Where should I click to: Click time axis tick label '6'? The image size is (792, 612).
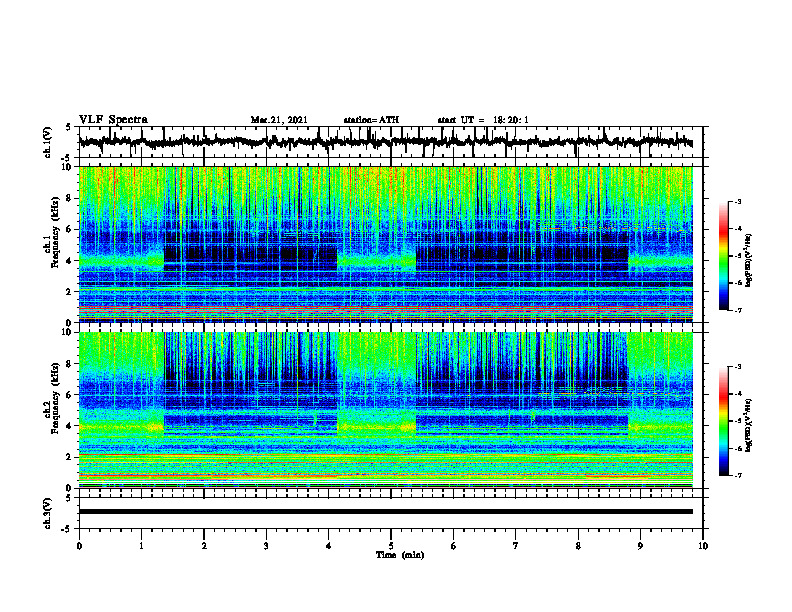[453, 546]
